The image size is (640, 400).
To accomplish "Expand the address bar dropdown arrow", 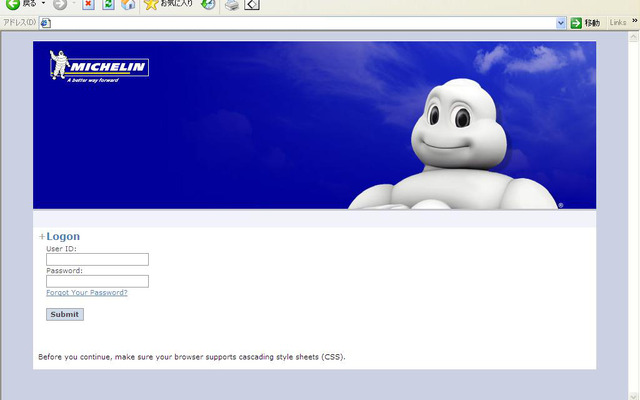I will (x=561, y=23).
